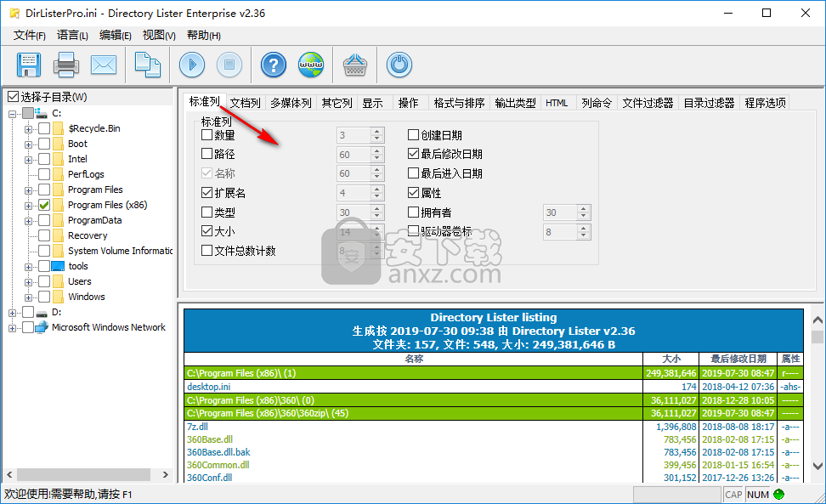Click the Save floppy disk toolbar icon
This screenshot has height=504, width=826.
coord(29,65)
